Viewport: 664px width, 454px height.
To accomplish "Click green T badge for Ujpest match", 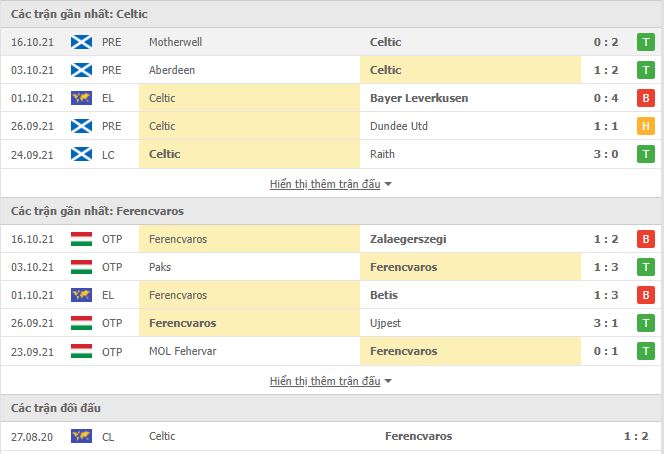I will (x=646, y=323).
